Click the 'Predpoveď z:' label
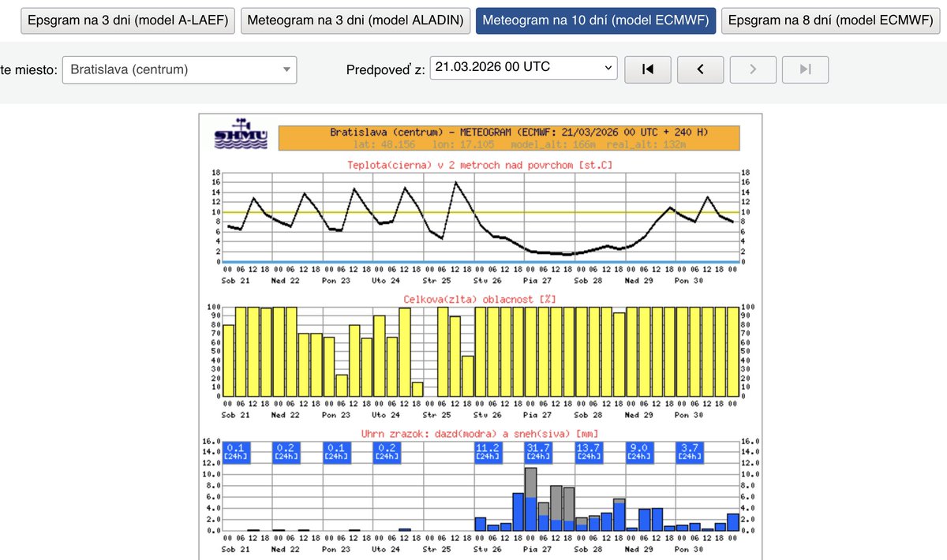 pos(385,69)
